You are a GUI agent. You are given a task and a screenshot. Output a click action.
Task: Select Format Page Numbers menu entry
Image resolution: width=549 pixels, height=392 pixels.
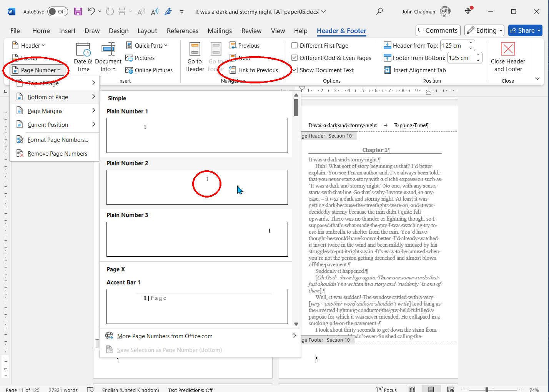tap(58, 140)
